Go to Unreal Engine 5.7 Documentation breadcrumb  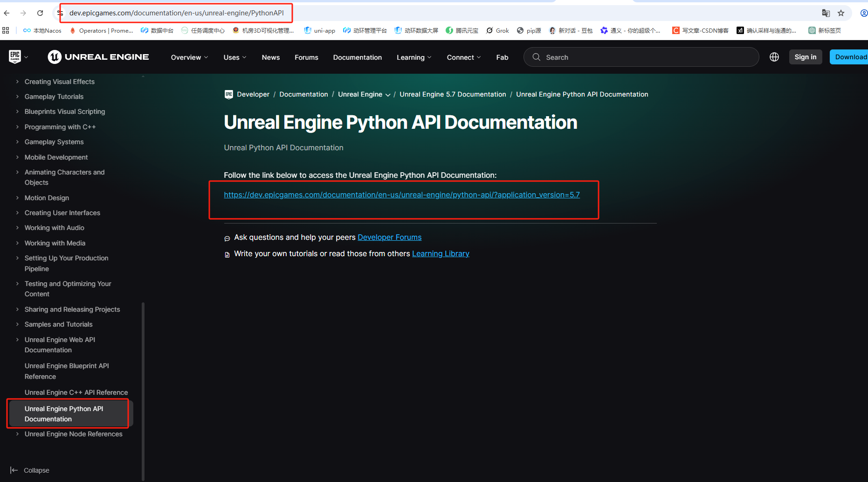[x=453, y=94]
